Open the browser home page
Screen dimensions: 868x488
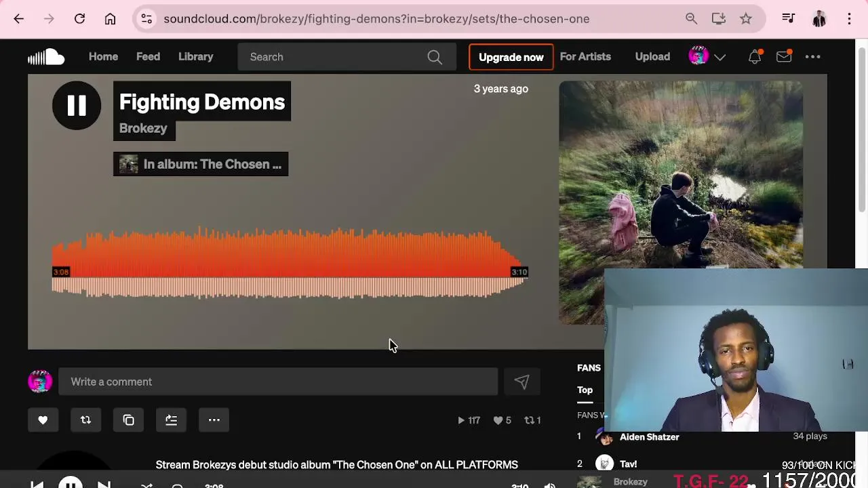pos(110,19)
